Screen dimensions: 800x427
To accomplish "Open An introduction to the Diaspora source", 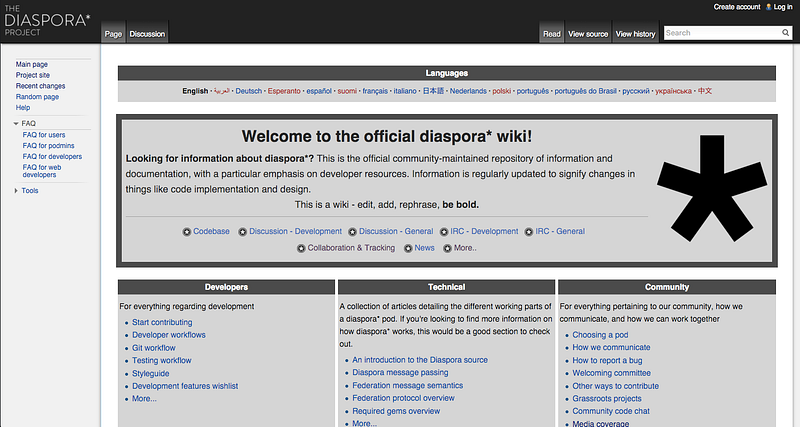I will point(420,360).
